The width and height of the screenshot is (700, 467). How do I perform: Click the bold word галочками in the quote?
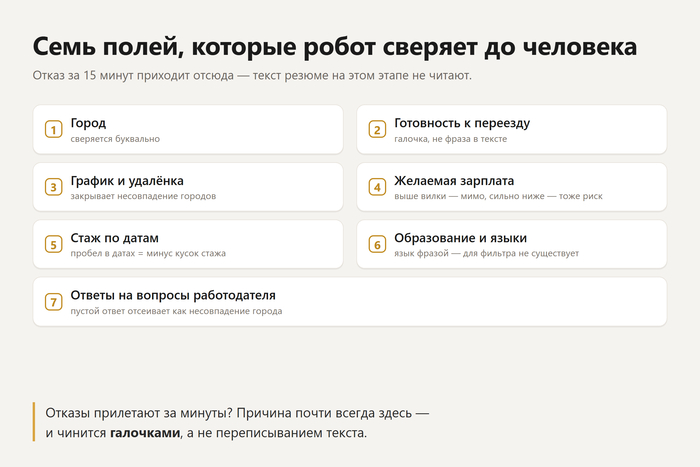click(x=145, y=433)
